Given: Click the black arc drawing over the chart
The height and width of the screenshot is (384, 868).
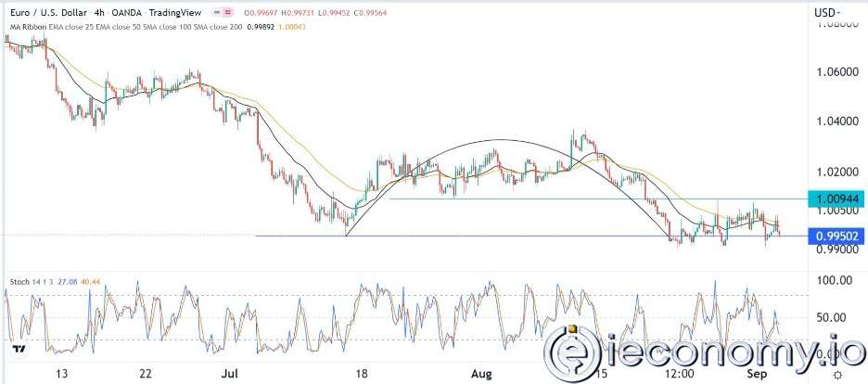Looking at the screenshot, I should tap(501, 139).
